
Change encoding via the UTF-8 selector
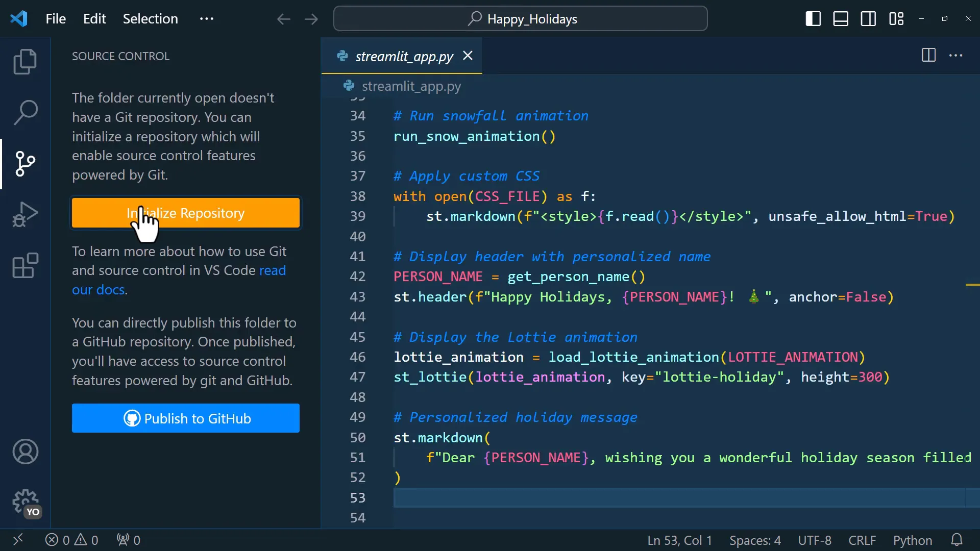coord(815,540)
